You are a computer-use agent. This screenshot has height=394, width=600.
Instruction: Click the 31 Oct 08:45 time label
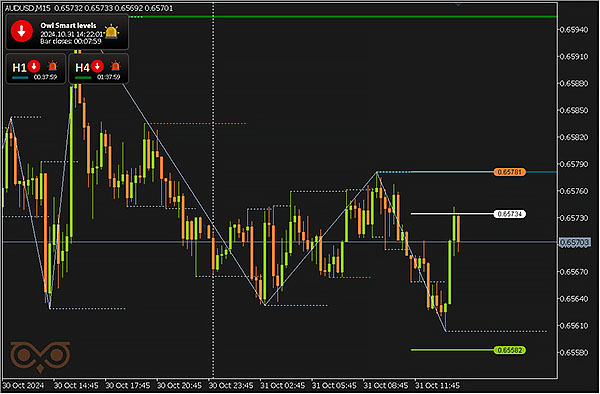386,385
